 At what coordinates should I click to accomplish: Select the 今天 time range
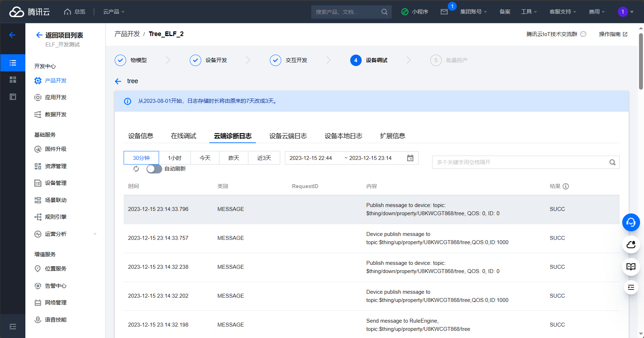(x=205, y=158)
